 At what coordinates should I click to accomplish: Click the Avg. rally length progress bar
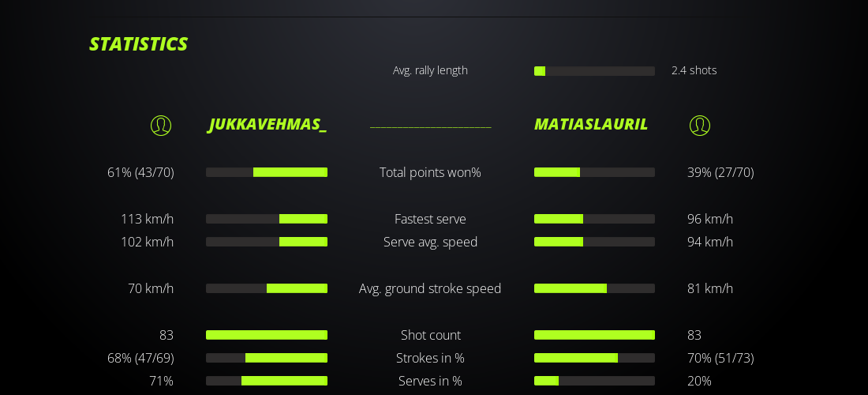tap(594, 71)
